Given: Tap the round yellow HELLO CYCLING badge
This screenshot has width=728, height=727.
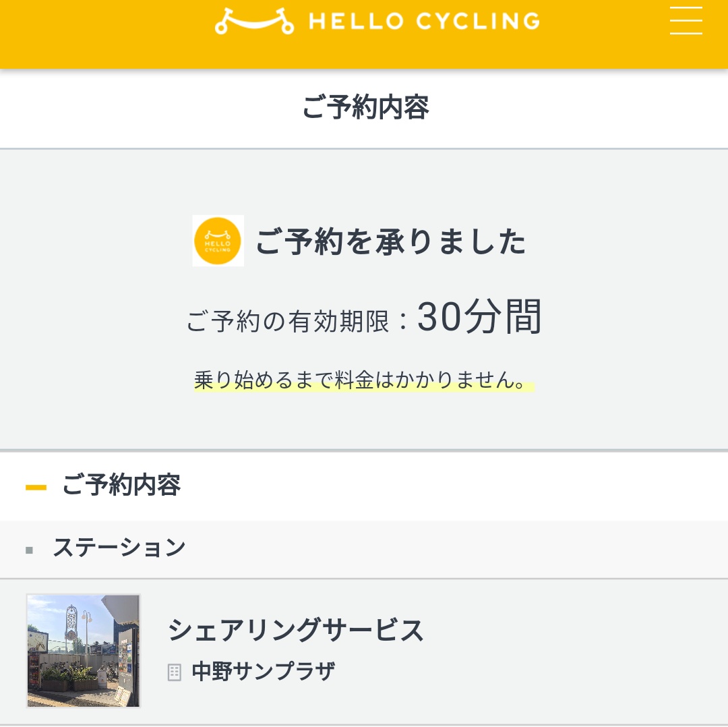Looking at the screenshot, I should tap(218, 241).
